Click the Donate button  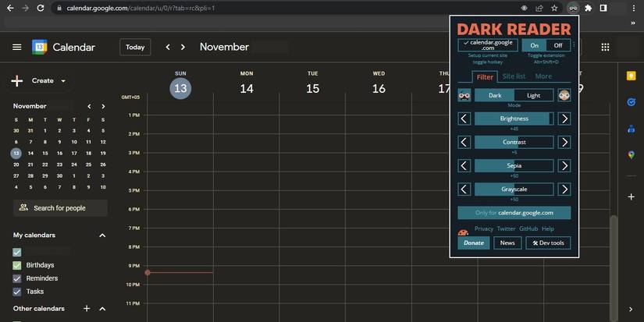click(474, 242)
